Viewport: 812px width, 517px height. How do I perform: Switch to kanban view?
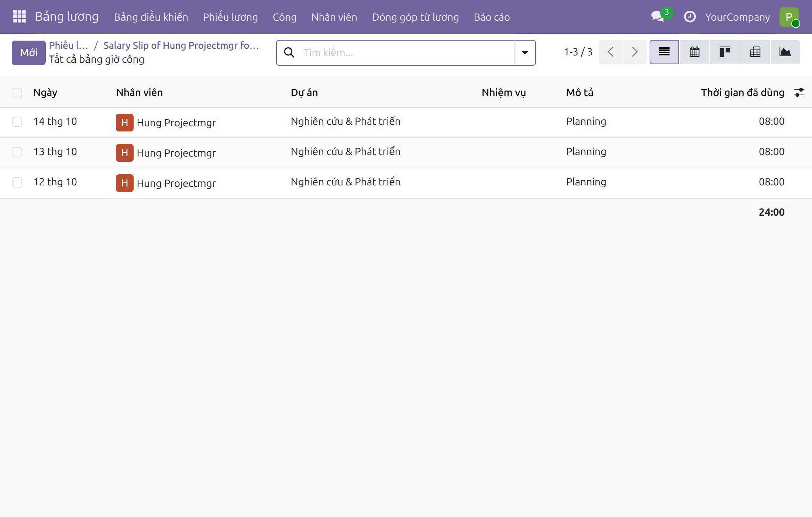(725, 52)
